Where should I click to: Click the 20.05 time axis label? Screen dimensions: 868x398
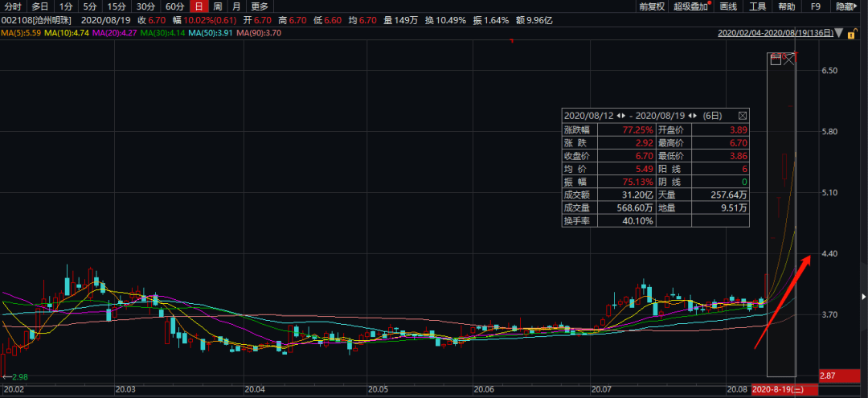click(x=377, y=389)
